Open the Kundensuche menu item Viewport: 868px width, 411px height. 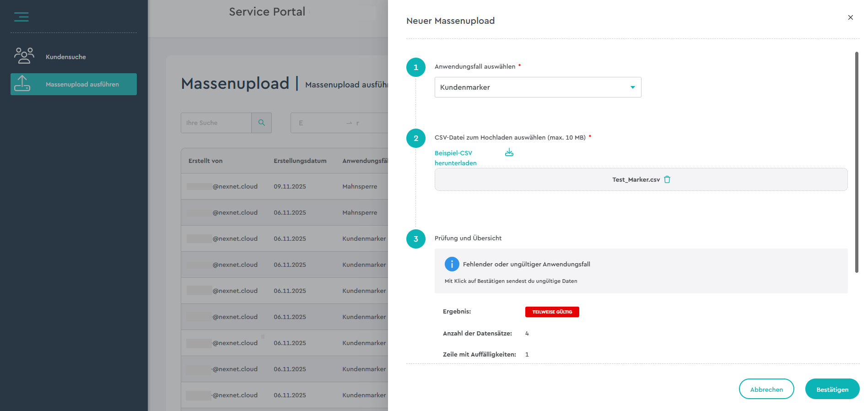[66, 57]
